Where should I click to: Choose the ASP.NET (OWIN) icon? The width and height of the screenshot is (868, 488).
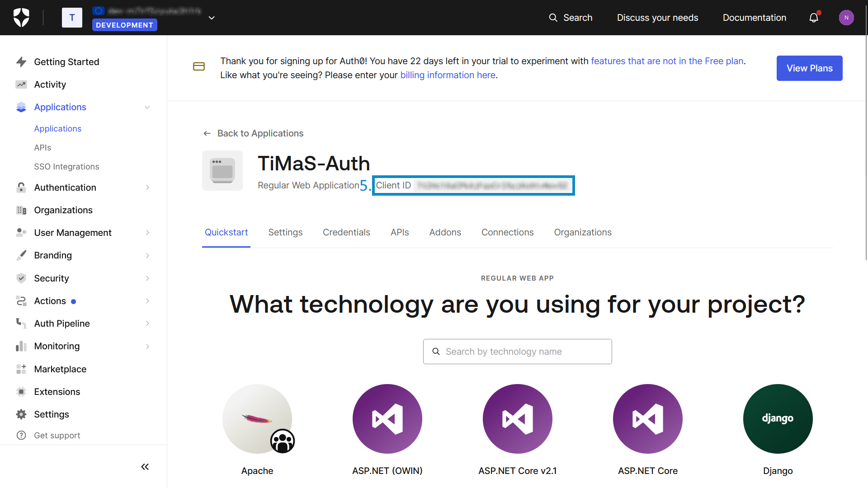tap(387, 419)
